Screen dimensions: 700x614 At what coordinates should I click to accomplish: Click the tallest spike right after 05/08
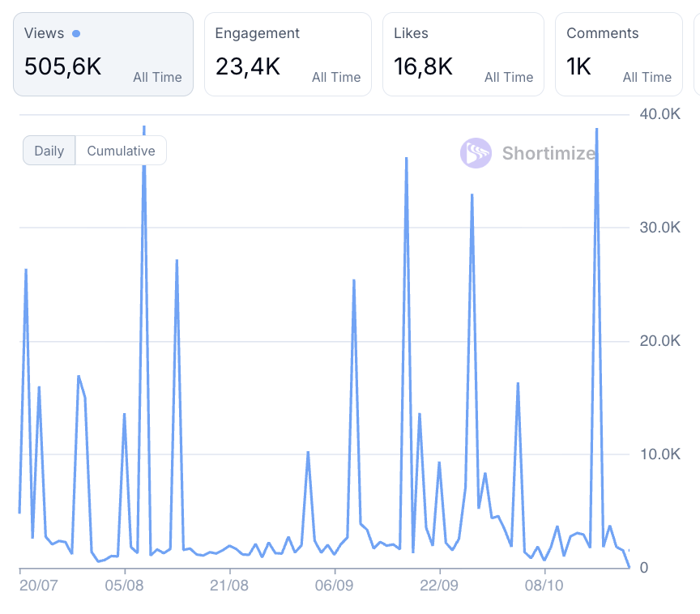144,130
